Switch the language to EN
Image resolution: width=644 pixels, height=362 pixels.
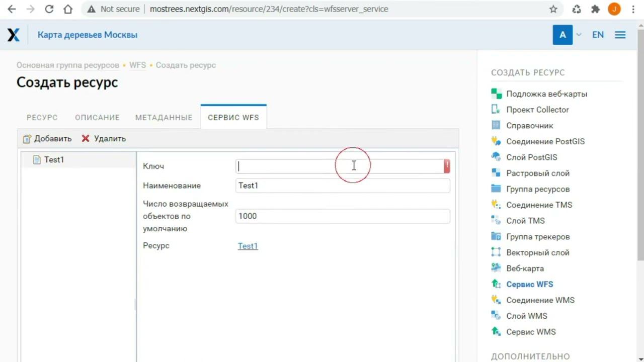coord(598,35)
